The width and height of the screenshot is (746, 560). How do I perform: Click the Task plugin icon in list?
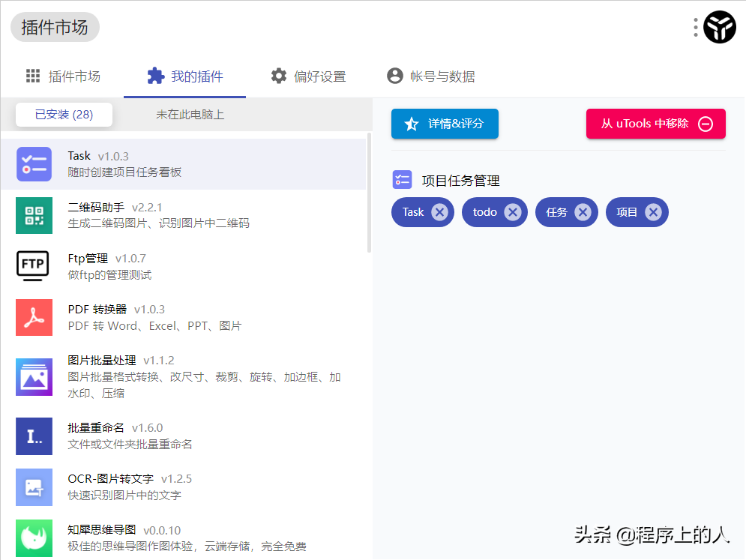coord(34,164)
